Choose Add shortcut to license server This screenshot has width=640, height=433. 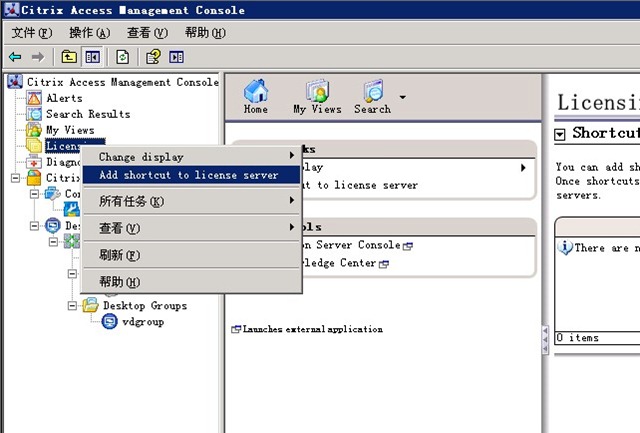(x=188, y=175)
